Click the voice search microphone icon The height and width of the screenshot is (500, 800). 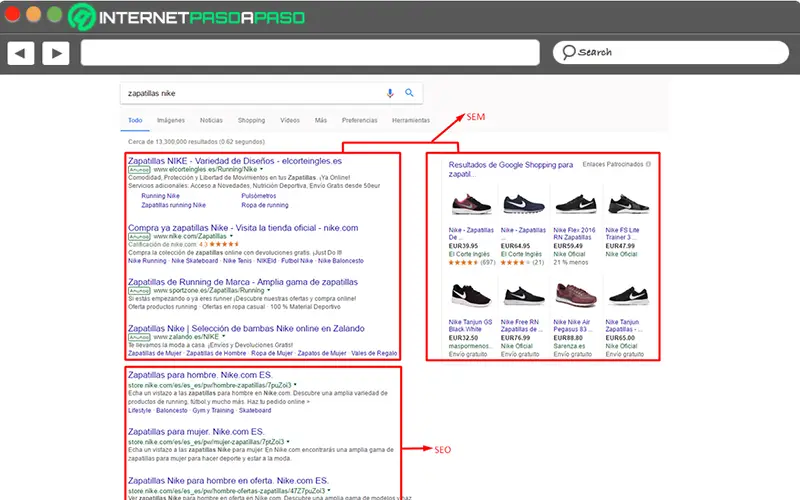coord(391,93)
